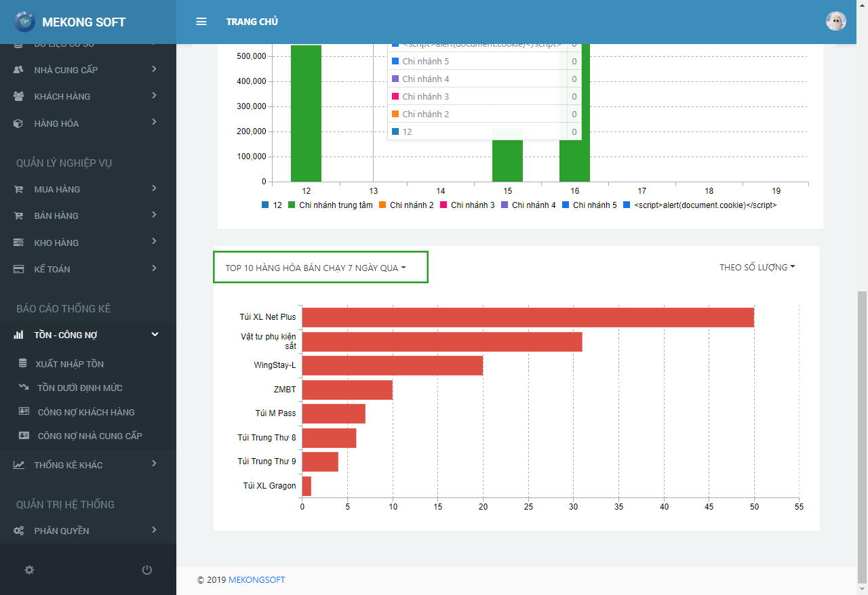
Task: Expand the Khách hàng chevron
Action: [x=155, y=96]
